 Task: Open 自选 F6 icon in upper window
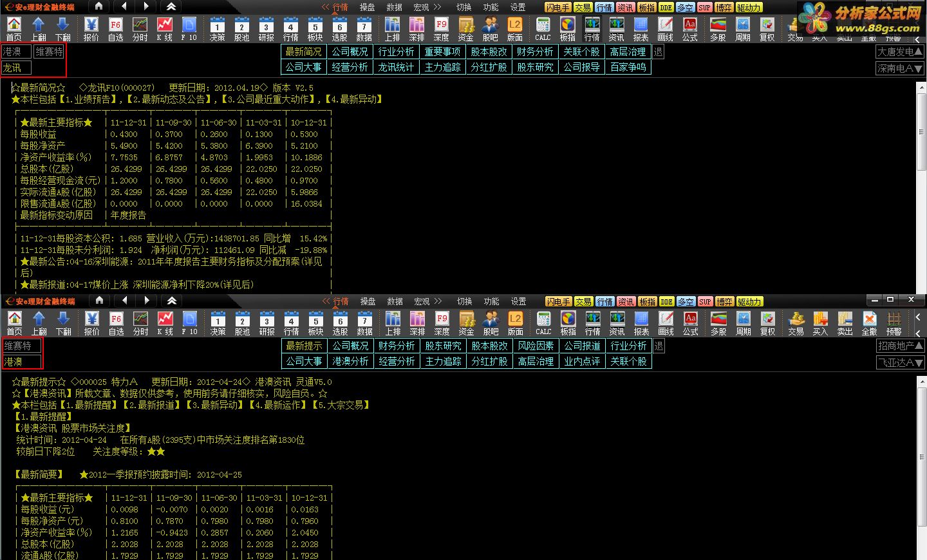tap(116, 29)
